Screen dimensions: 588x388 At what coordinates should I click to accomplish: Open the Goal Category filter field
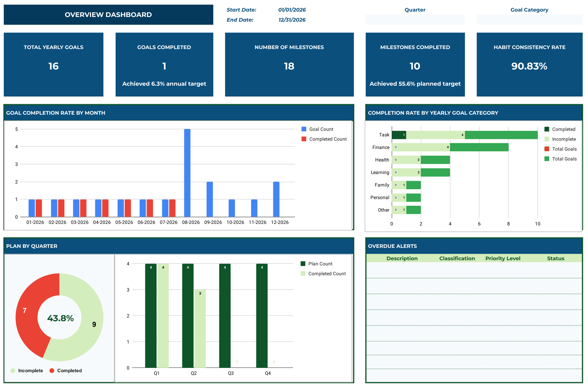[529, 20]
